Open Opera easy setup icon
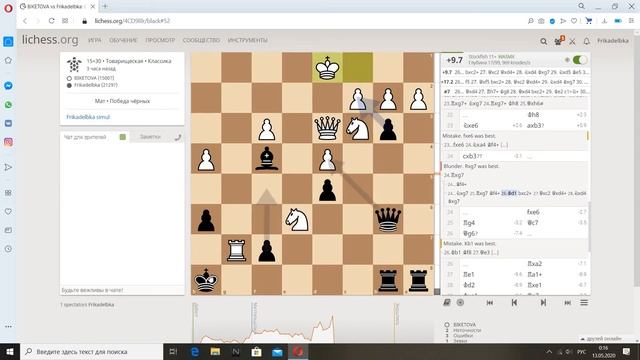640x360 pixels. [631, 21]
